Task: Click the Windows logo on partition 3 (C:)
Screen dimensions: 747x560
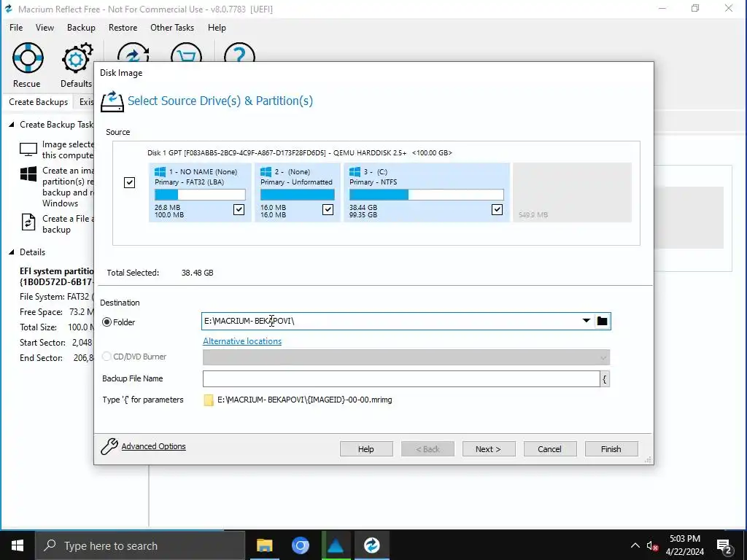Action: tap(355, 171)
